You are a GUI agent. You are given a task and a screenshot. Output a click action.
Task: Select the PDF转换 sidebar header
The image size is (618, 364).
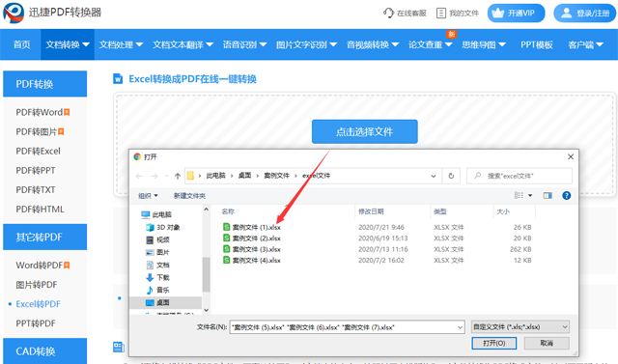point(45,84)
